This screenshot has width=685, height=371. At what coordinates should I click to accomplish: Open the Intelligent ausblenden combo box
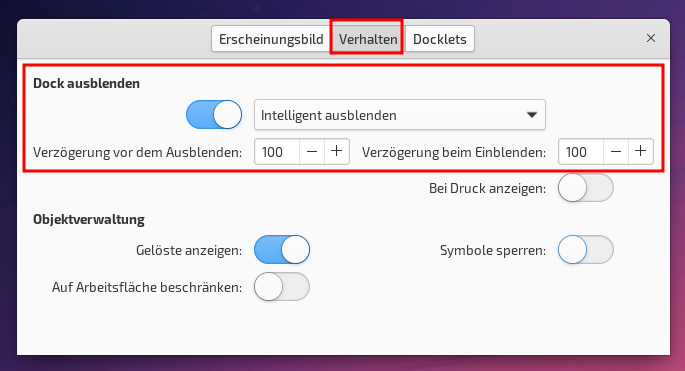click(x=400, y=115)
